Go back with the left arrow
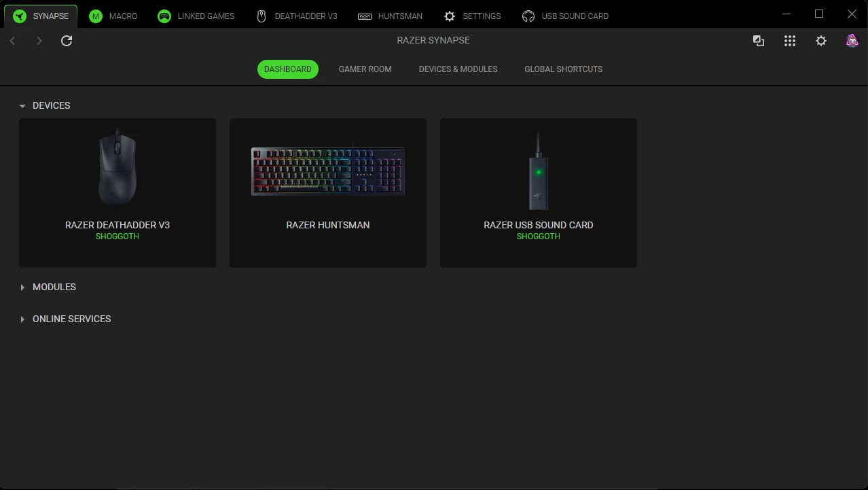The width and height of the screenshot is (868, 490). [12, 41]
